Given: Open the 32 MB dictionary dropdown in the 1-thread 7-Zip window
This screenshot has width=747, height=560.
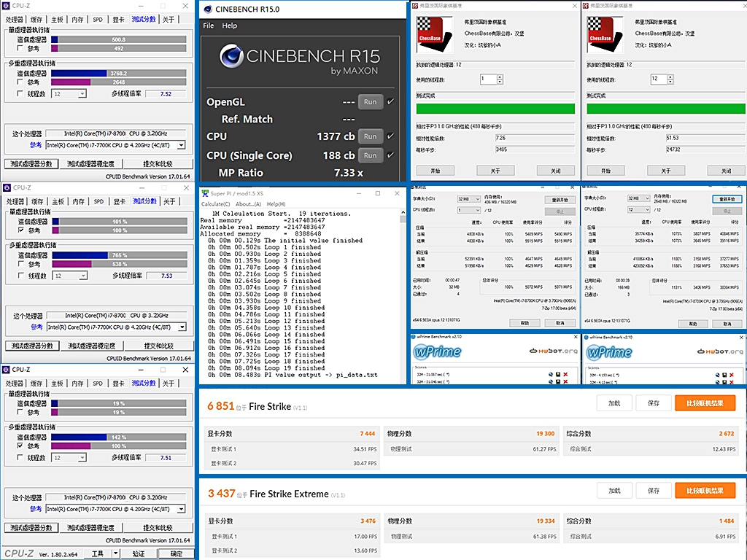Looking at the screenshot, I should (469, 198).
